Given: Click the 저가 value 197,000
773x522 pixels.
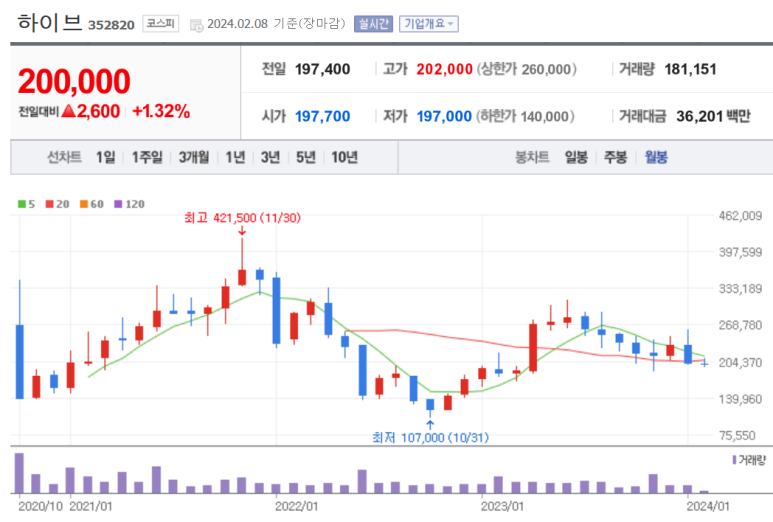Looking at the screenshot, I should pos(444,117).
